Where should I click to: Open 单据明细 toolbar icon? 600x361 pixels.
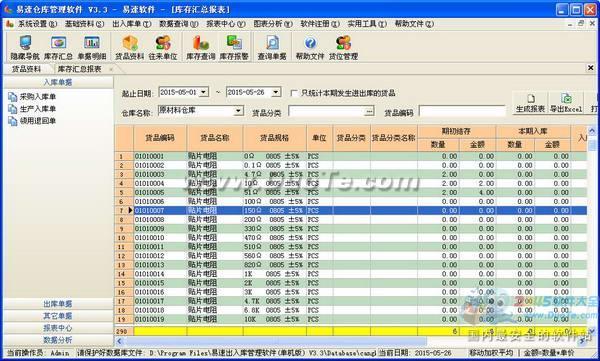pyautogui.click(x=91, y=47)
